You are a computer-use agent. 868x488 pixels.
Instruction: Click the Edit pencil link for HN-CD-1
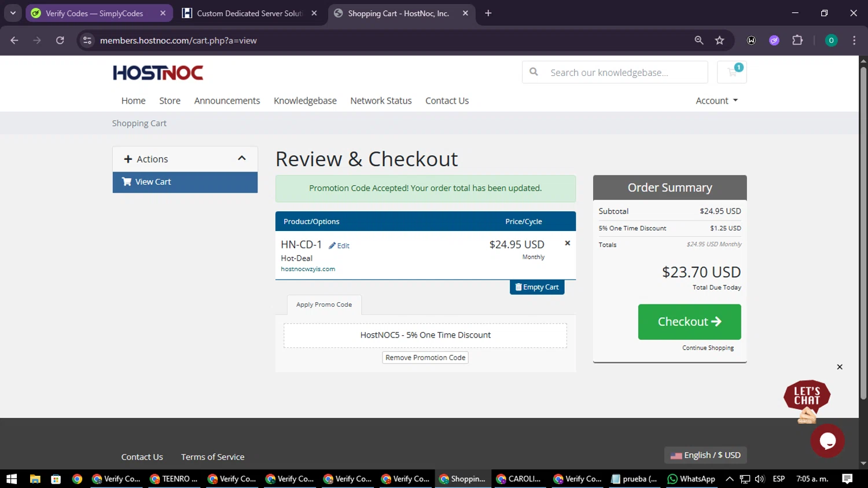pos(339,245)
